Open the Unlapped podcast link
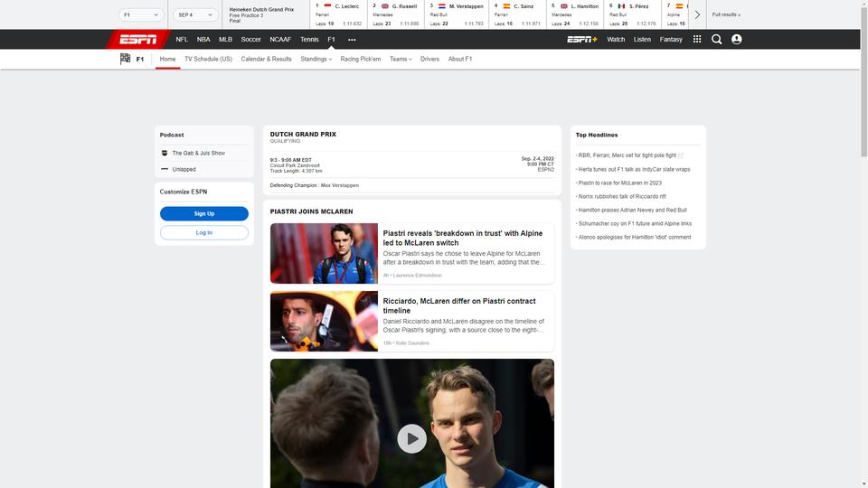 click(x=184, y=169)
